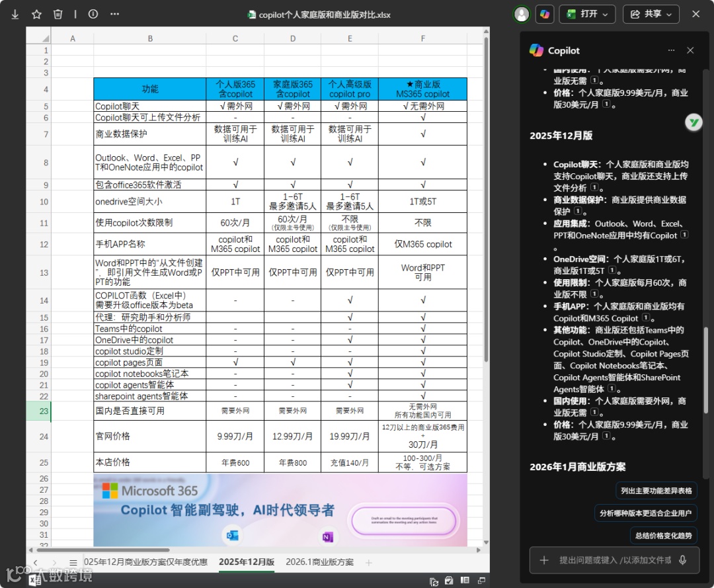Click cell 19.99刀/月
714x588 pixels.
(350, 437)
